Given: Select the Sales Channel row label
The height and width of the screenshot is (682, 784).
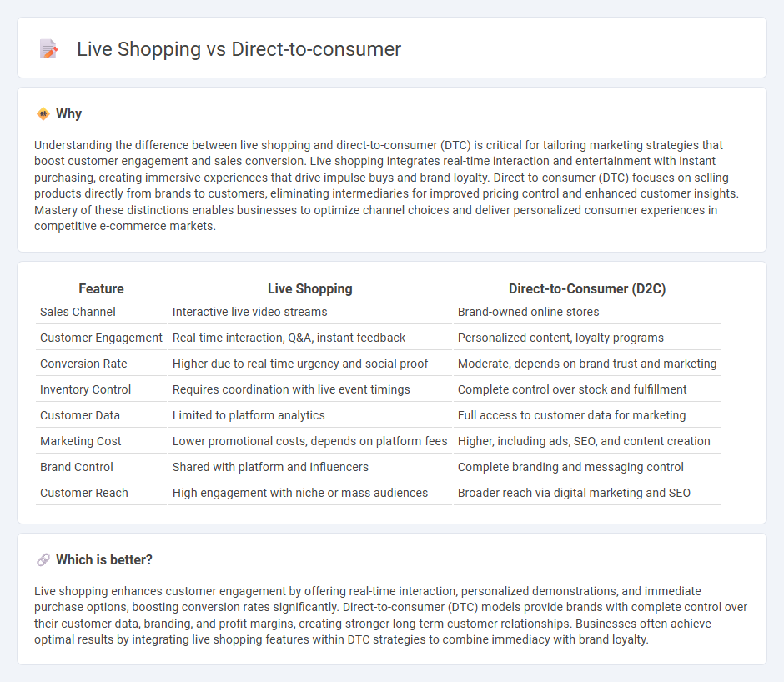Looking at the screenshot, I should coord(78,312).
